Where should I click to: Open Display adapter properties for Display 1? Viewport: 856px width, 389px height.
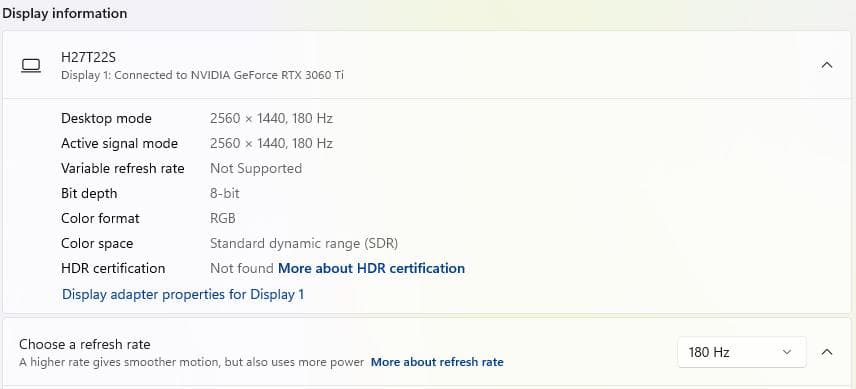click(x=183, y=295)
